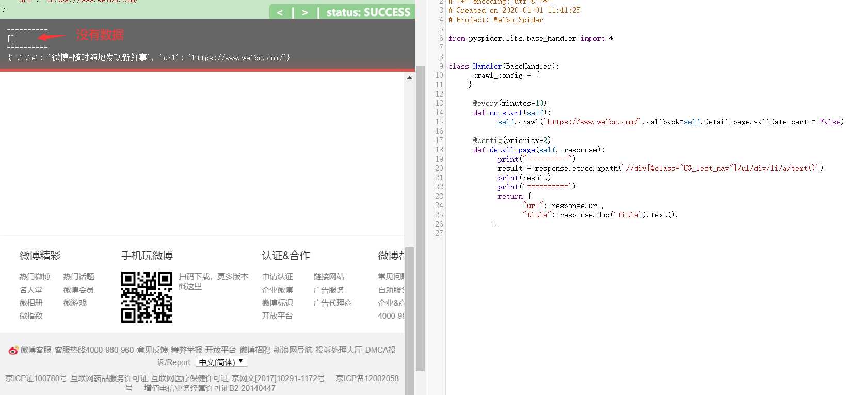Click the status: SUCCESS label
Viewport: 868px width, 395px height.
(368, 12)
